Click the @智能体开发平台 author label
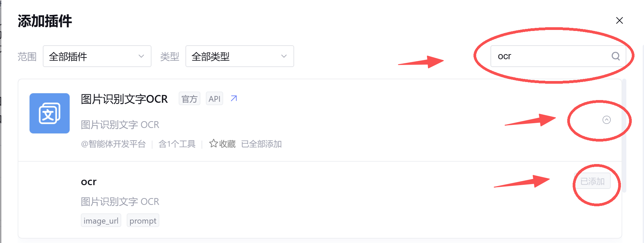 tap(113, 144)
